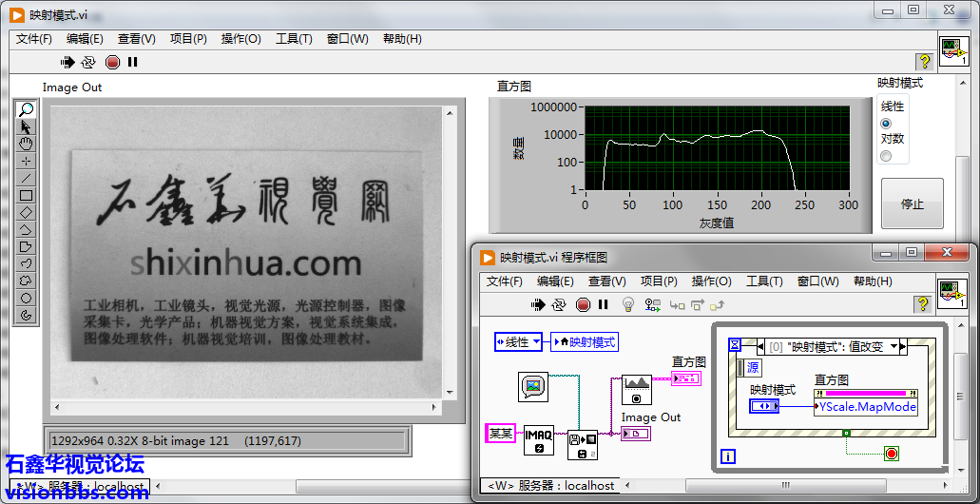Select the Oval ROI tool
This screenshot has width=980, height=504.
26,297
